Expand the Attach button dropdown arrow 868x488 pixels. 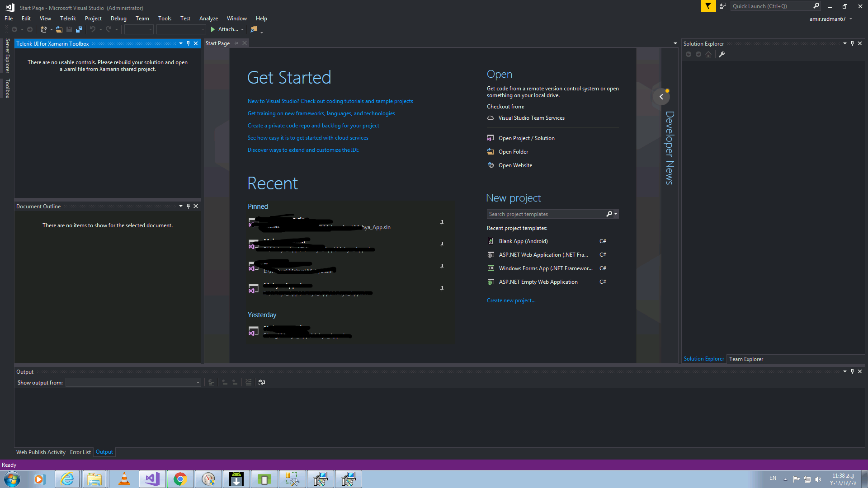(242, 29)
